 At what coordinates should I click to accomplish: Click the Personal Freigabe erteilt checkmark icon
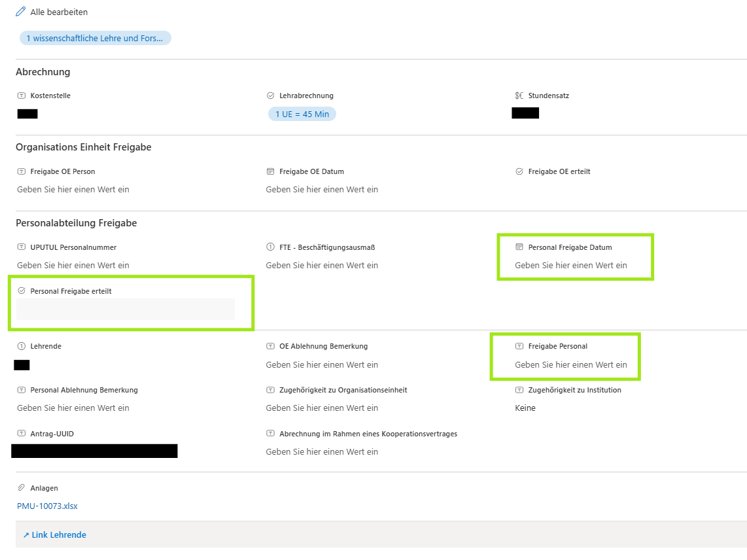coord(22,290)
